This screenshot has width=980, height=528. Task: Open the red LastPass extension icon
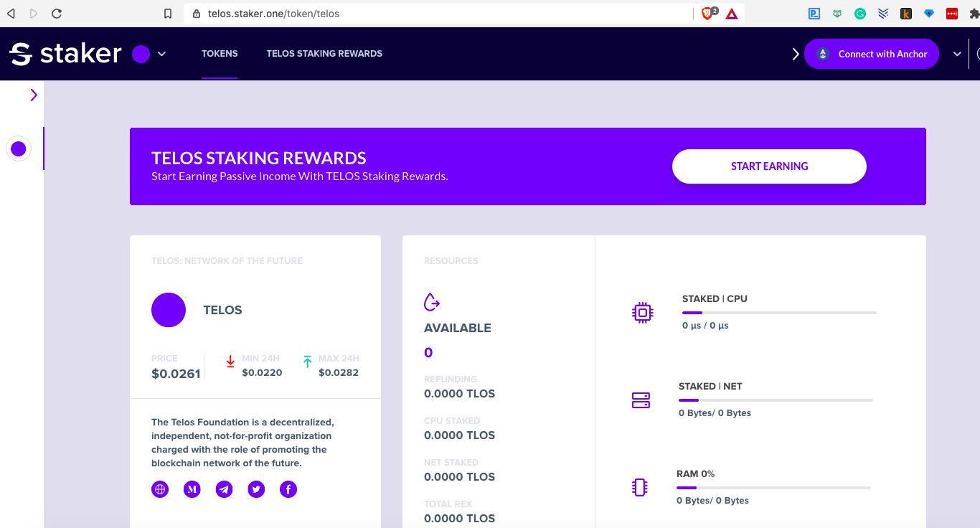952,13
